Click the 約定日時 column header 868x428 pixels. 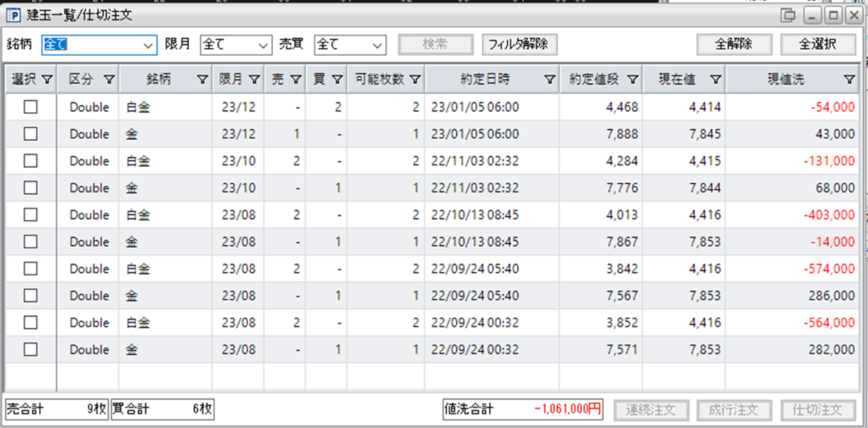[x=492, y=81]
